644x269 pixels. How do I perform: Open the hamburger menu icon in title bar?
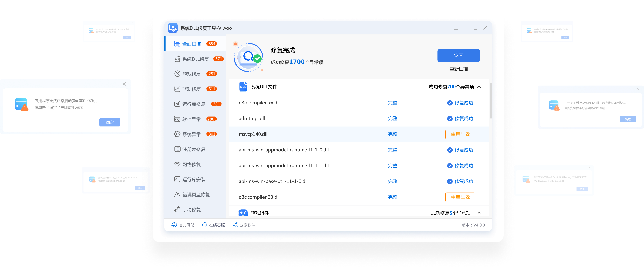coord(456,28)
